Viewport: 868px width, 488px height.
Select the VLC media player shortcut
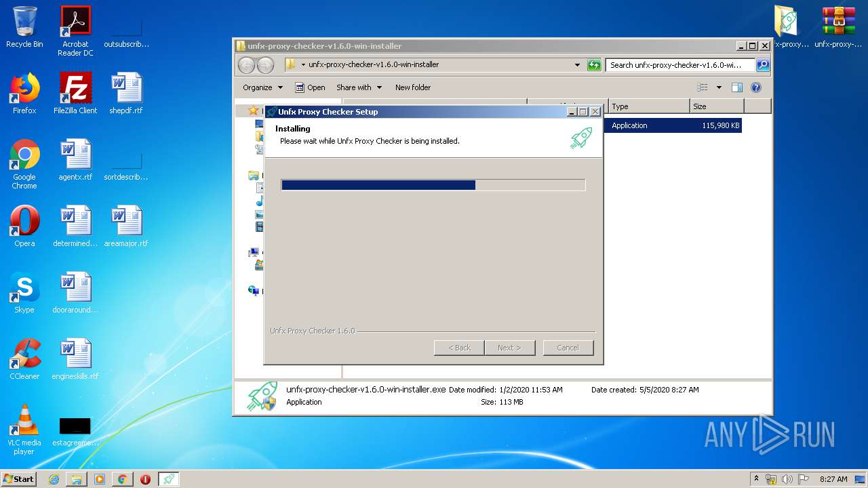[x=24, y=430]
